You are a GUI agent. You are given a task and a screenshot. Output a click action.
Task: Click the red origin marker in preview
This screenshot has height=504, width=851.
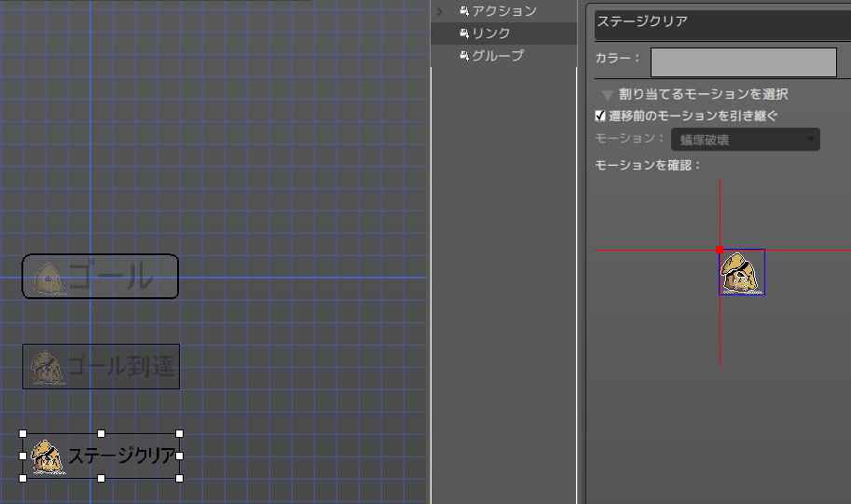[x=720, y=250]
